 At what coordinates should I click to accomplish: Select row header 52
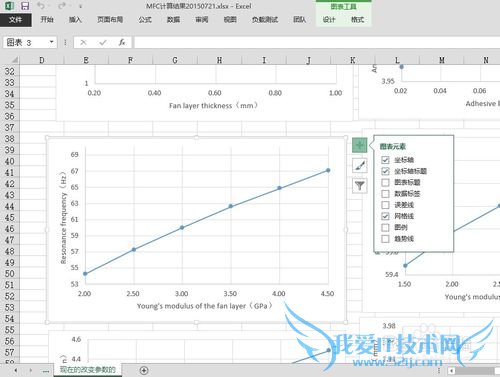[10, 296]
